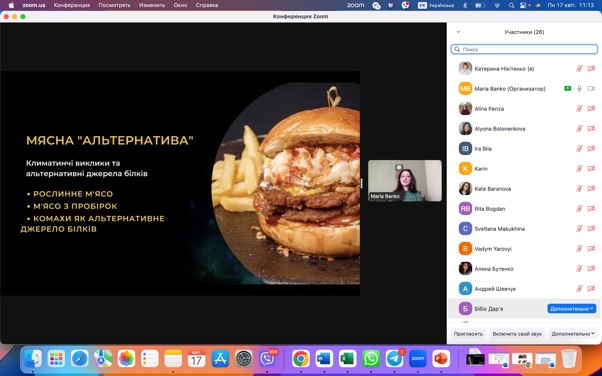The height and width of the screenshot is (376, 602).
Task: Click the Включить свой звук button
Action: coord(517,334)
